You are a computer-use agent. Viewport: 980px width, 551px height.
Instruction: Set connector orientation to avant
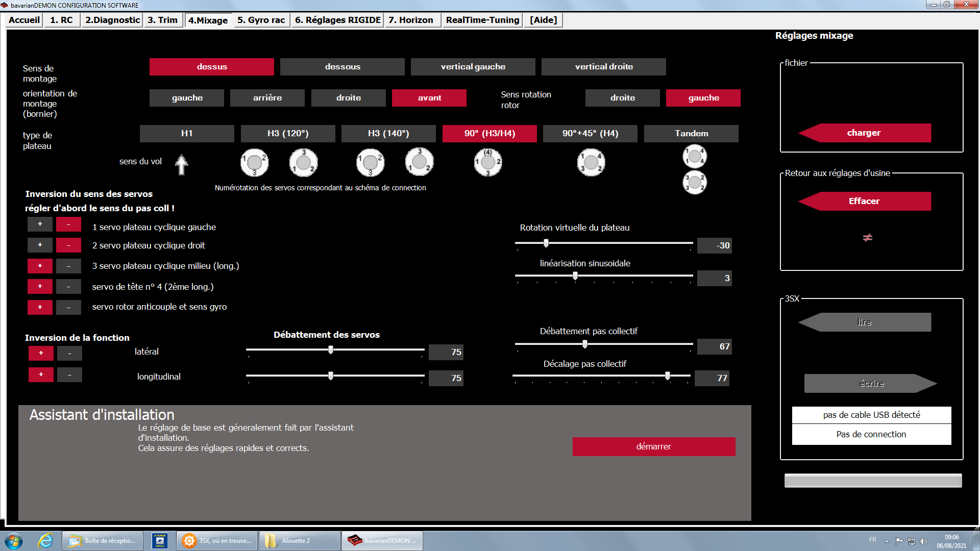point(429,98)
